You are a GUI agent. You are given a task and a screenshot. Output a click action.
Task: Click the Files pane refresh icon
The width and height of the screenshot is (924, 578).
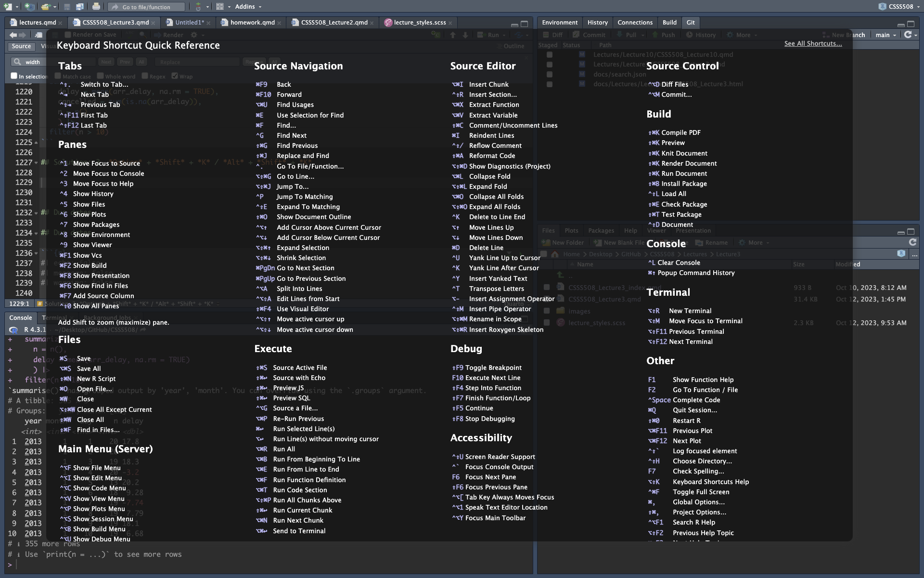click(x=912, y=242)
